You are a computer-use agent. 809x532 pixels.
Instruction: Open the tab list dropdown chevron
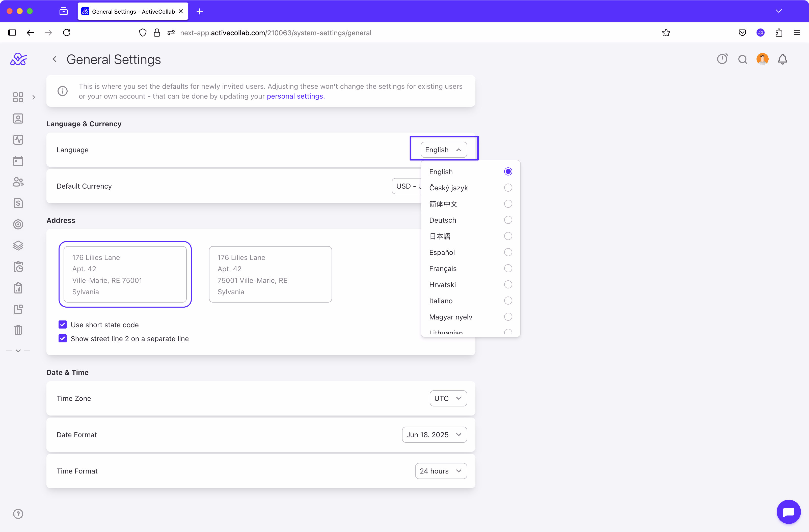pos(779,11)
